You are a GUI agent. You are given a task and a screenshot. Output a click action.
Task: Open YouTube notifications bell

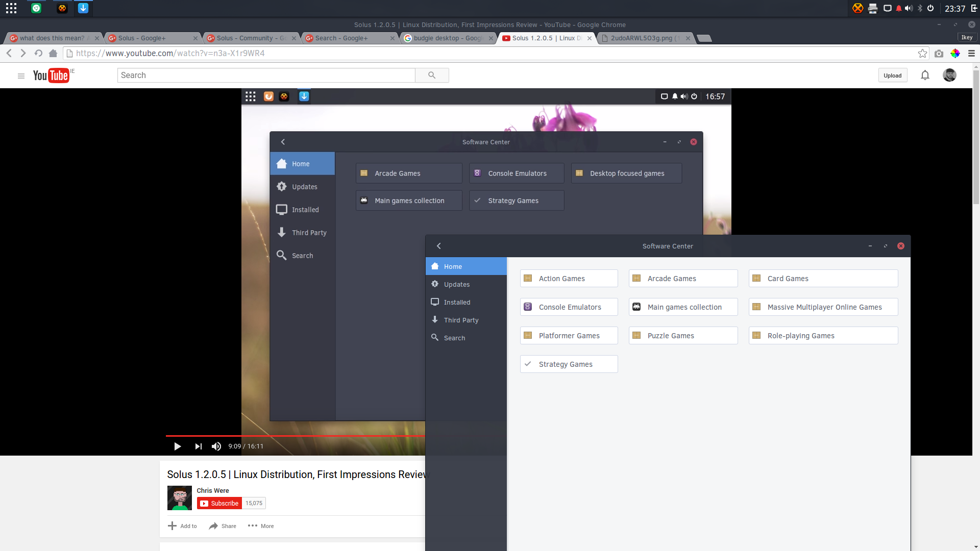click(x=925, y=75)
